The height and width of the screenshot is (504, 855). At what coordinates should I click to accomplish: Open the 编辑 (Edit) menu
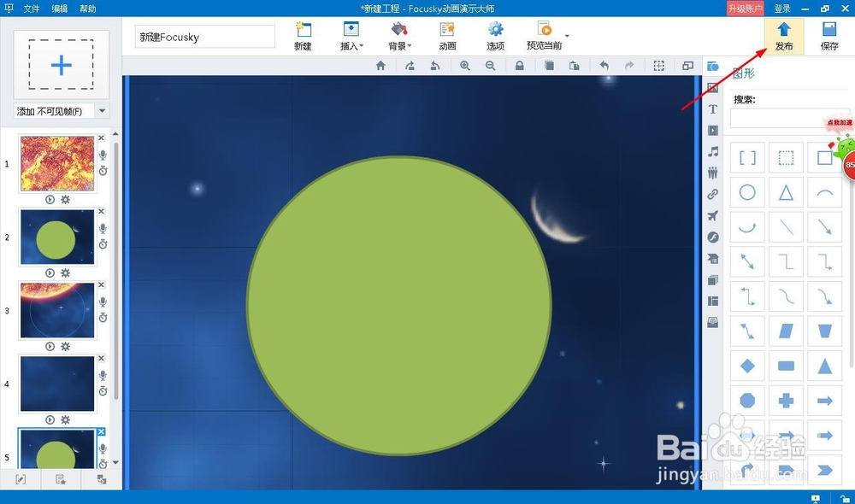coord(60,9)
